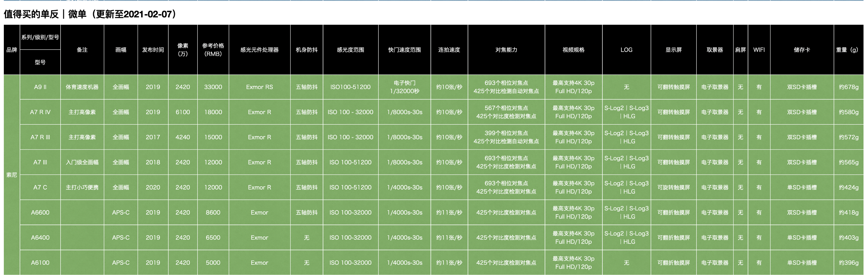
Task: Select the 主打小巧便携 note cell
Action: point(82,187)
